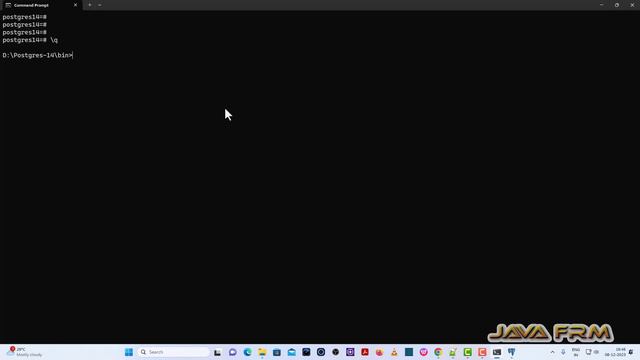Click the taskbar Search box
This screenshot has width=640, height=360.
(173, 352)
